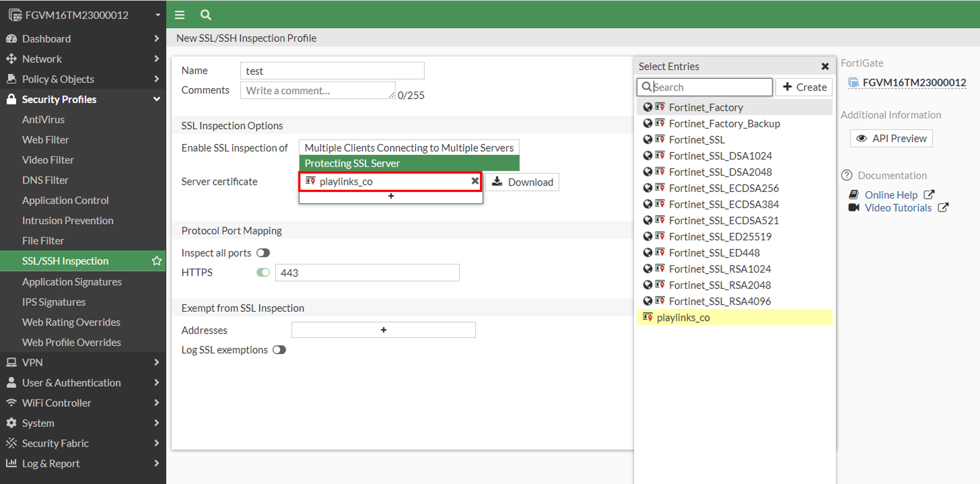Viewport: 980px width, 484px height.
Task: Open the search magnifier in top bar
Action: pos(205,15)
